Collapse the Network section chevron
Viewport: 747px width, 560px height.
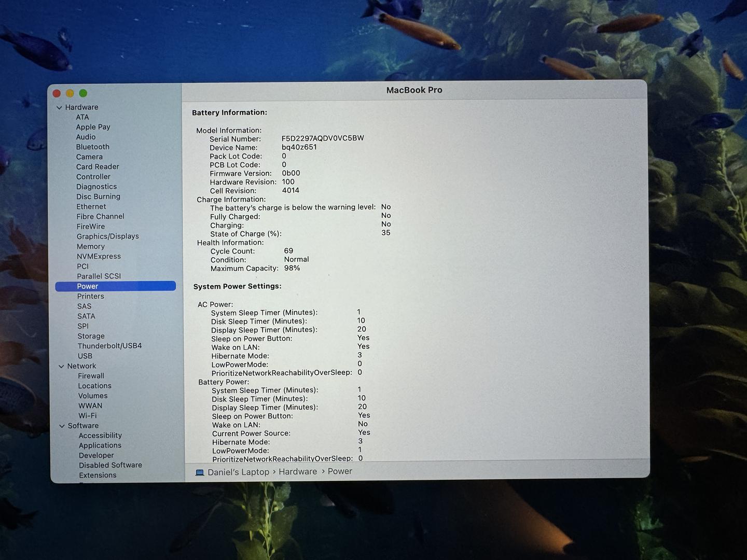tap(61, 367)
